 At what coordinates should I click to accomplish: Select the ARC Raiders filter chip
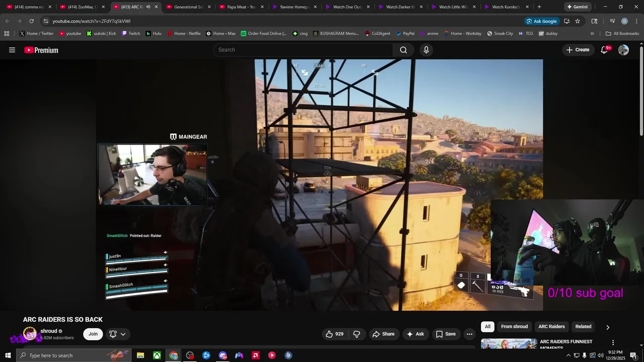tap(551, 327)
